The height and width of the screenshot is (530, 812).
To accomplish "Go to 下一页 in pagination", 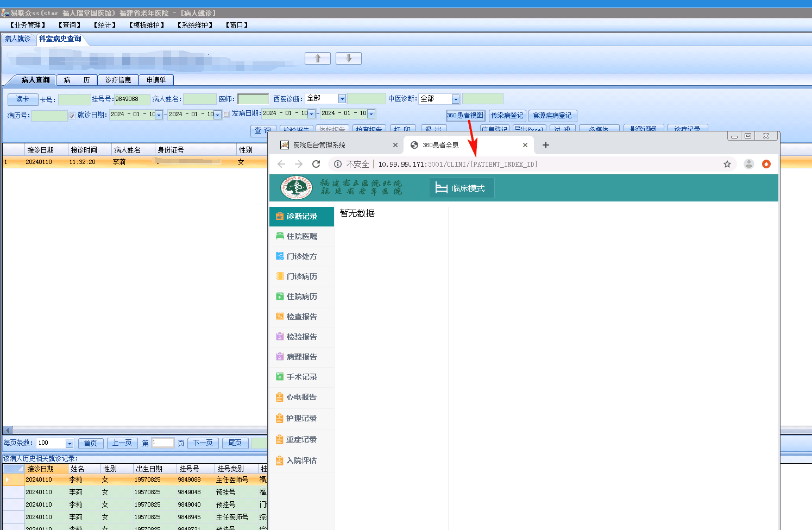I will (203, 443).
